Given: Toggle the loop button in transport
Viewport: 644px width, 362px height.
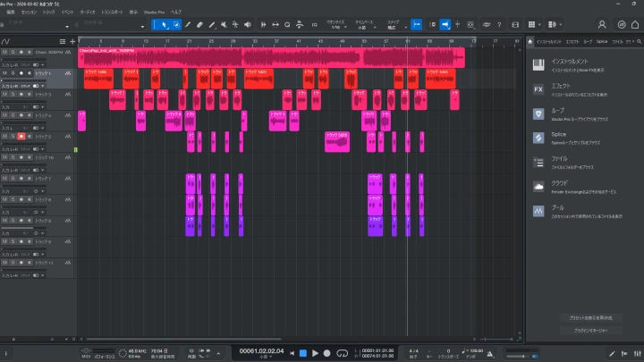Looking at the screenshot, I should [342, 353].
